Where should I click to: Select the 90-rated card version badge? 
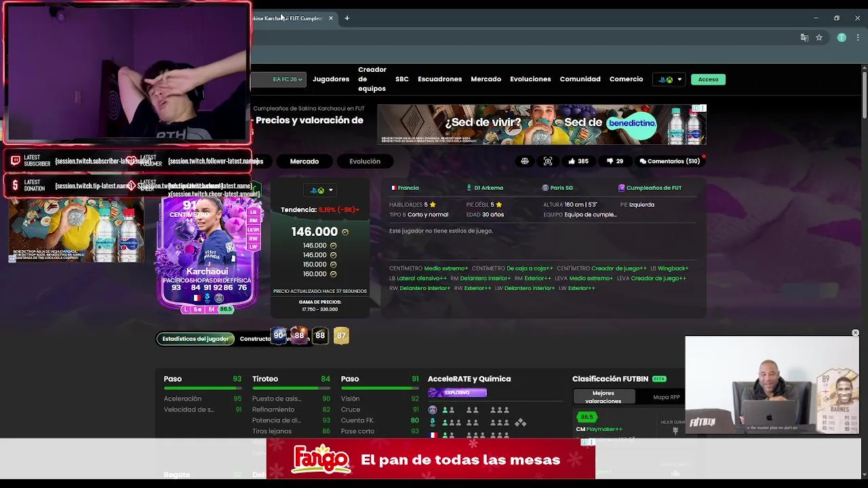pos(279,335)
